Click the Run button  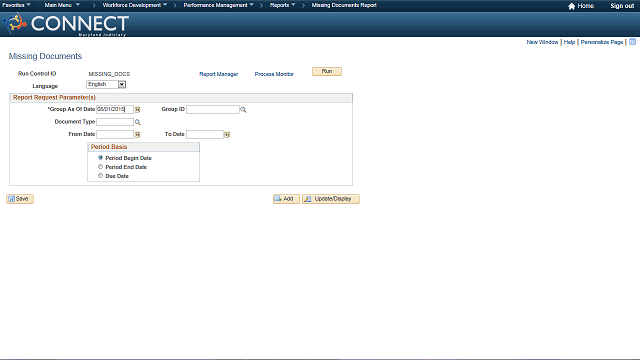pyautogui.click(x=327, y=71)
